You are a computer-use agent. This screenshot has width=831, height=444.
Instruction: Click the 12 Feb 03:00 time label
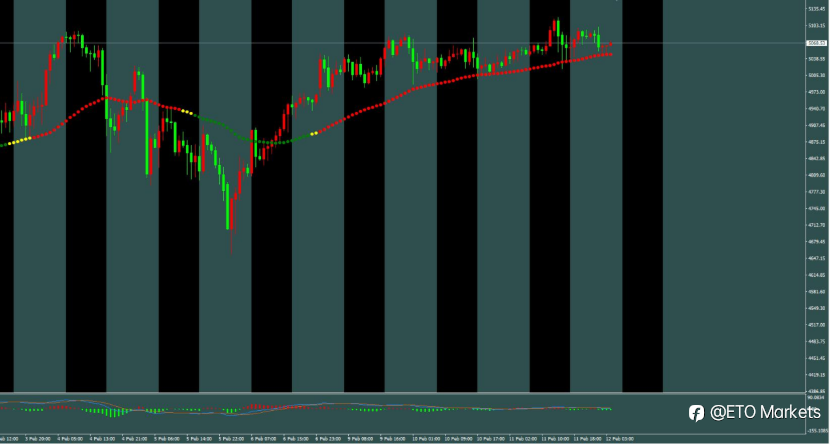pyautogui.click(x=620, y=439)
